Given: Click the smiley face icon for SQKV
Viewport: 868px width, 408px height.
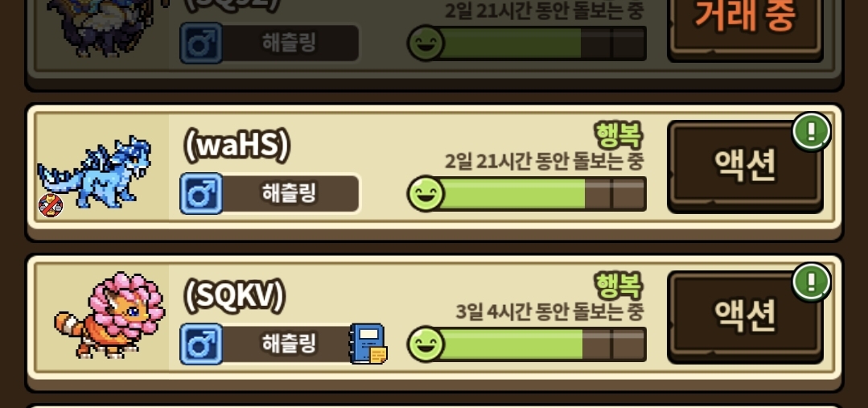Looking at the screenshot, I should coord(426,344).
